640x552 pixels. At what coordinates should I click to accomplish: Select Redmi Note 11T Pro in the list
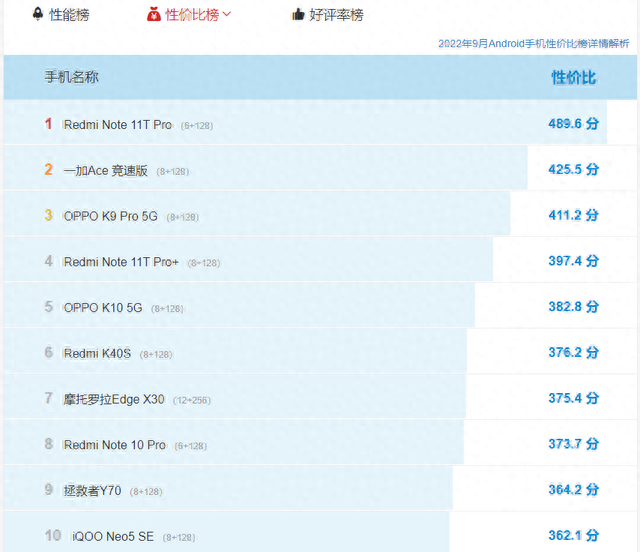tap(118, 125)
